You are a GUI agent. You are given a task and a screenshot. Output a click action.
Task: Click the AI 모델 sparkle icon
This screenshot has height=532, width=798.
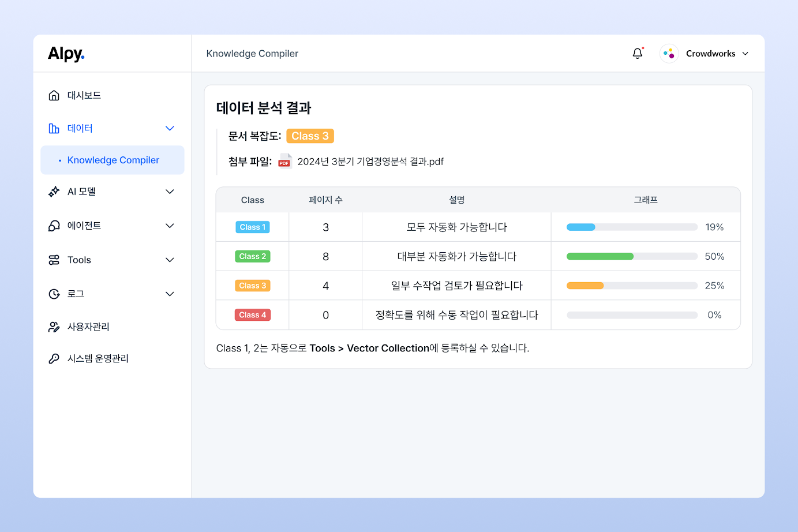[54, 192]
